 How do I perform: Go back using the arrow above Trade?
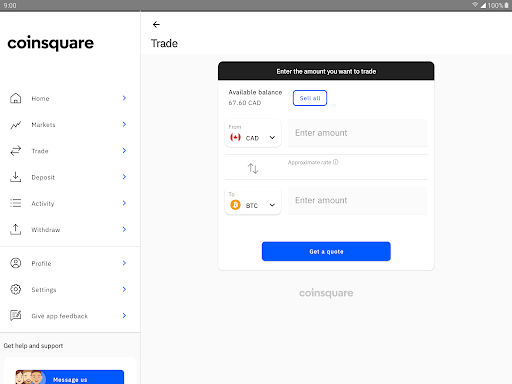tap(156, 24)
